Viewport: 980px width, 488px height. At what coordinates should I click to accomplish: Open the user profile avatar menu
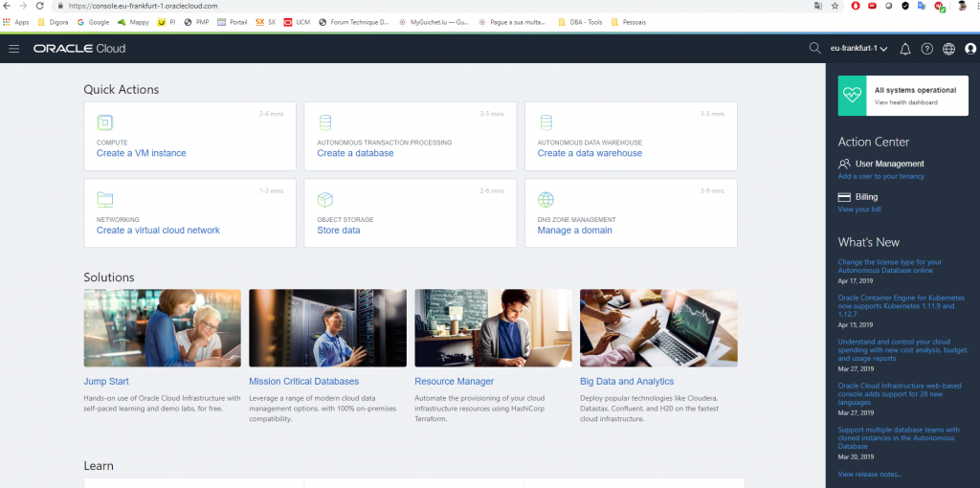[x=970, y=49]
